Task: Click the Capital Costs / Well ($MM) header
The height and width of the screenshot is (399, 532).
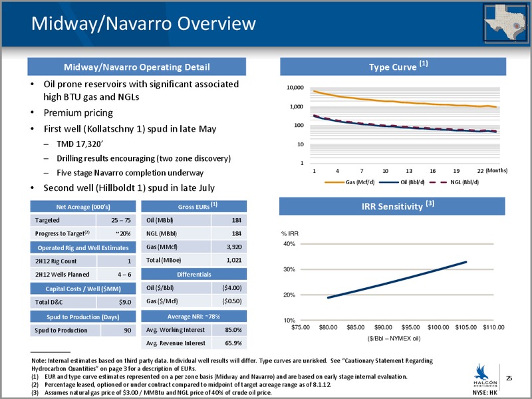Action: click(83, 289)
